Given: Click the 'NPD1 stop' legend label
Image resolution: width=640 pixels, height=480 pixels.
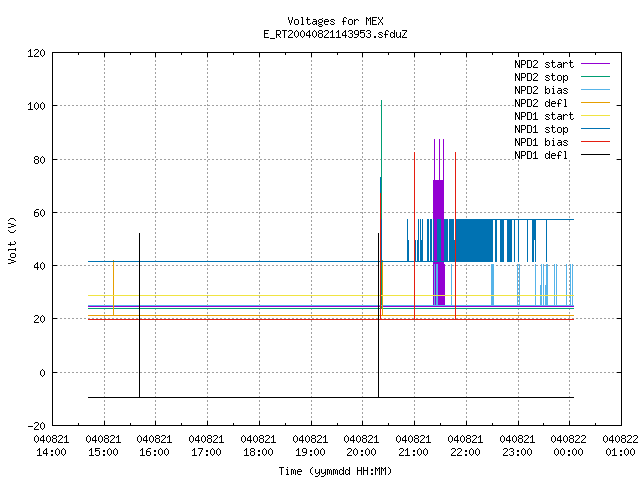Looking at the screenshot, I should coord(541,129).
